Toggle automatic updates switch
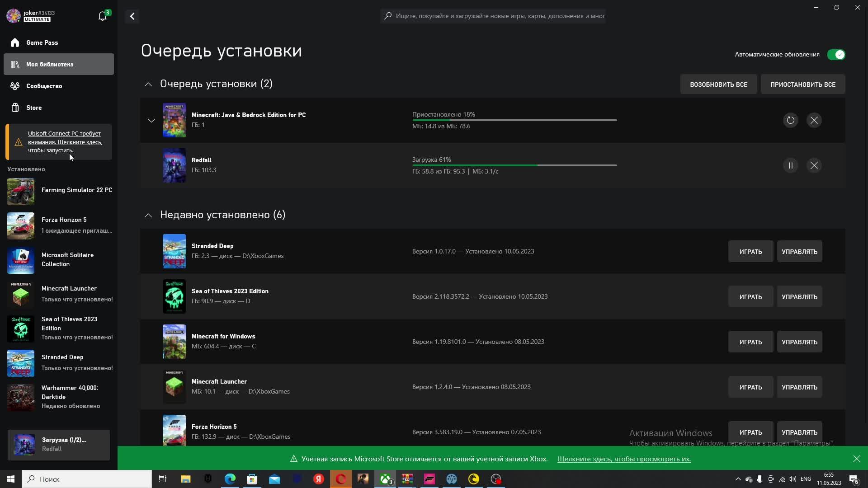The width and height of the screenshot is (868, 488). 836,55
